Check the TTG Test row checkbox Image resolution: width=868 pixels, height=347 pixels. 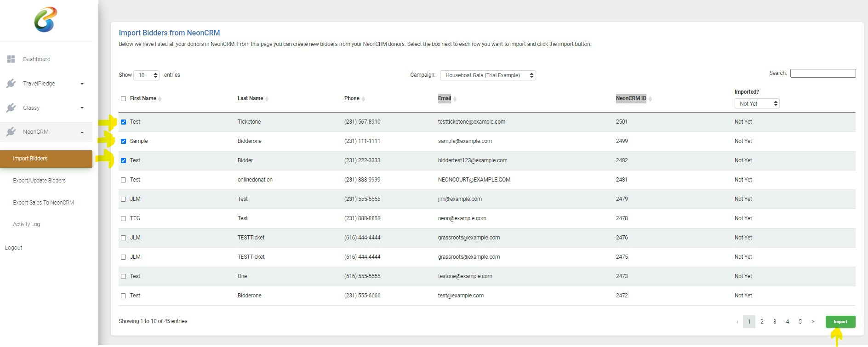(123, 218)
